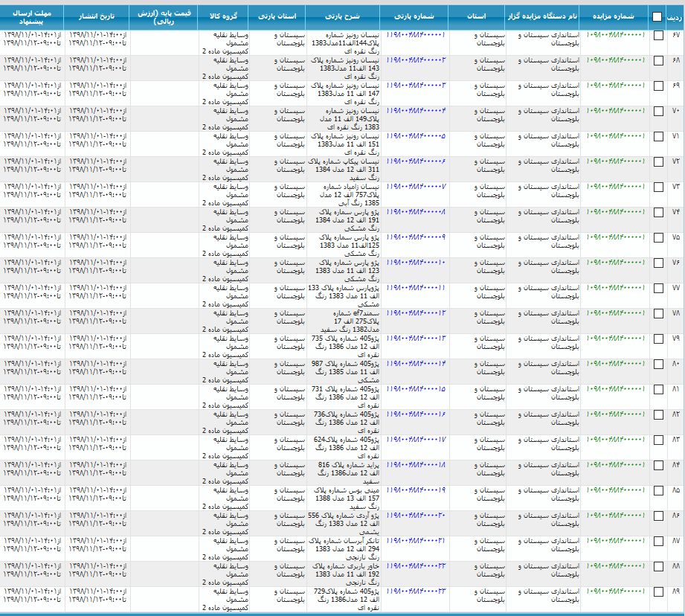This screenshot has height=616, width=685.
Task: Tick the select-all checkbox in the header
Action: (x=657, y=17)
